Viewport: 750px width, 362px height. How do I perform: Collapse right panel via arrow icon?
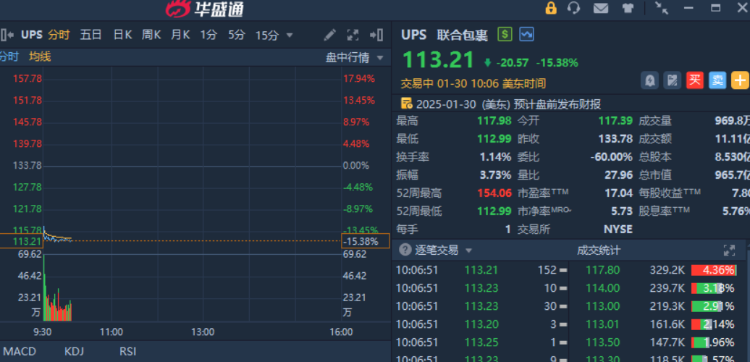tap(376, 35)
